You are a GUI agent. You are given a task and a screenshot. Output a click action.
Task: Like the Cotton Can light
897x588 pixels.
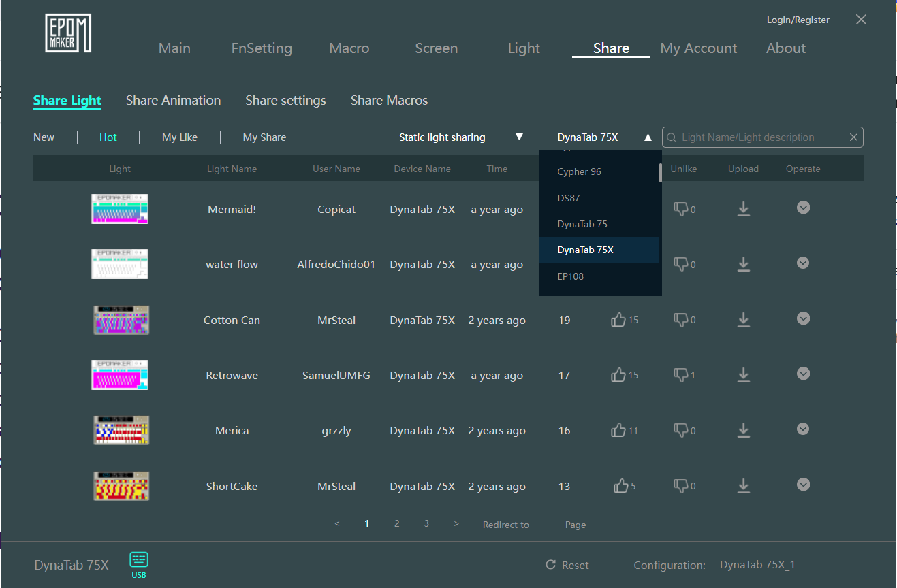[x=618, y=320]
